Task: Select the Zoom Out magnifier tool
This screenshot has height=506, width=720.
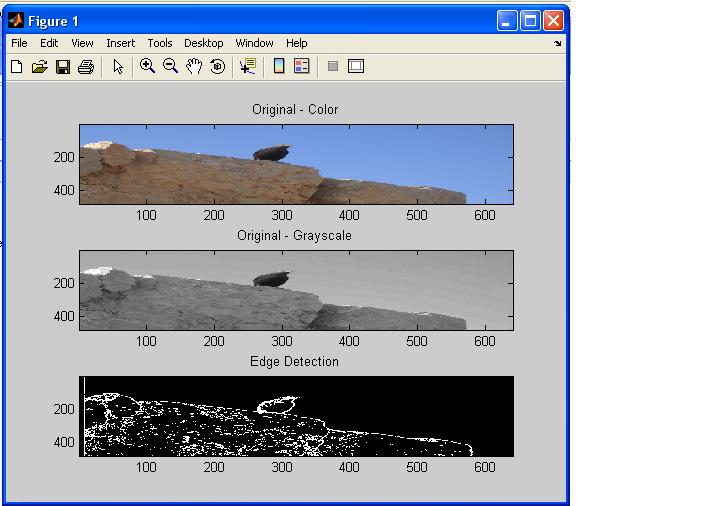Action: tap(170, 67)
